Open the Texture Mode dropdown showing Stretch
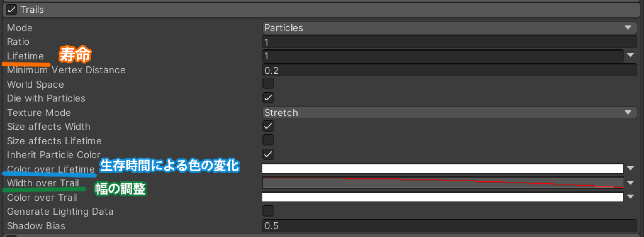This screenshot has height=237, width=644. [x=449, y=113]
